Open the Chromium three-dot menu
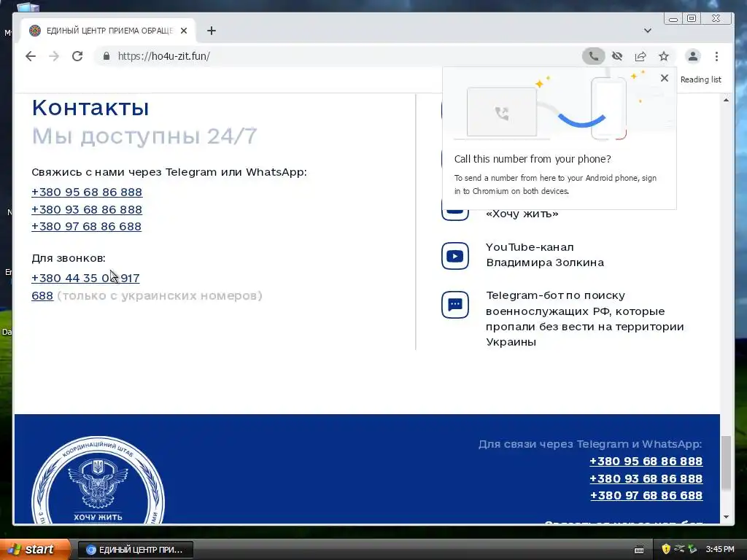Viewport: 747px width, 560px height. 716,56
